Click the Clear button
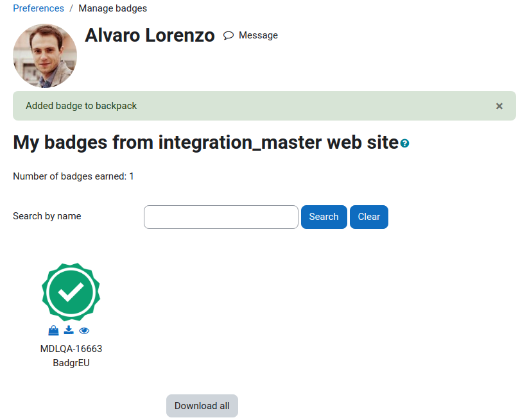The height and width of the screenshot is (420, 527). coord(368,217)
